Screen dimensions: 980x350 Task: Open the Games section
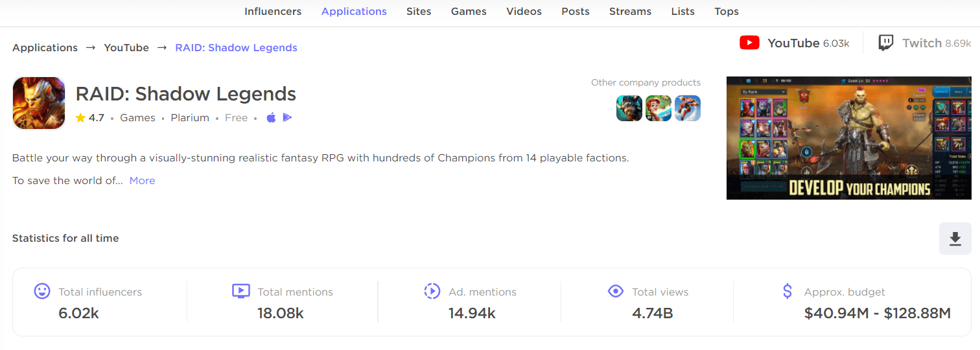469,12
